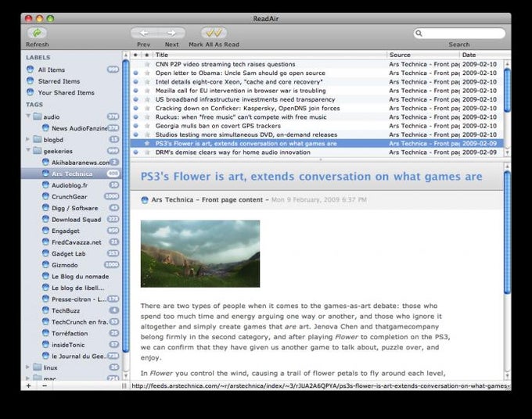Click the All Items label icon
This screenshot has width=532, height=419.
click(x=31, y=70)
